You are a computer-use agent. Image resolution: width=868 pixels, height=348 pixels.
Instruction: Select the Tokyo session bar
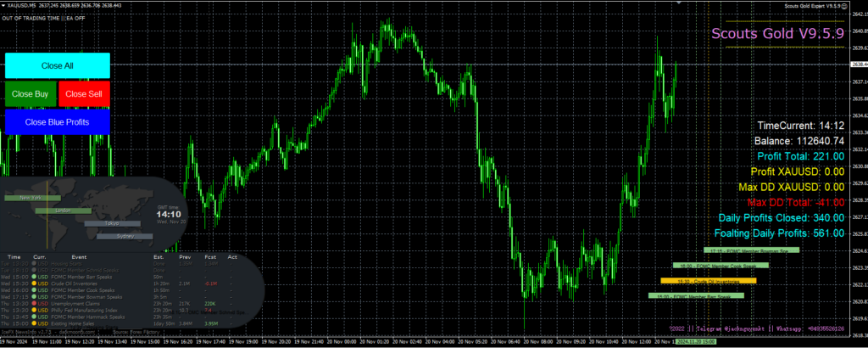point(112,222)
